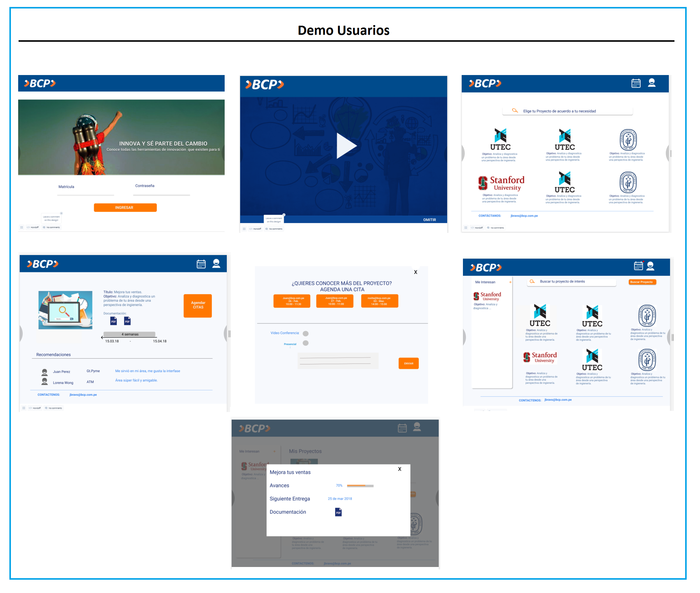Click OMITIR to skip the video

[430, 220]
